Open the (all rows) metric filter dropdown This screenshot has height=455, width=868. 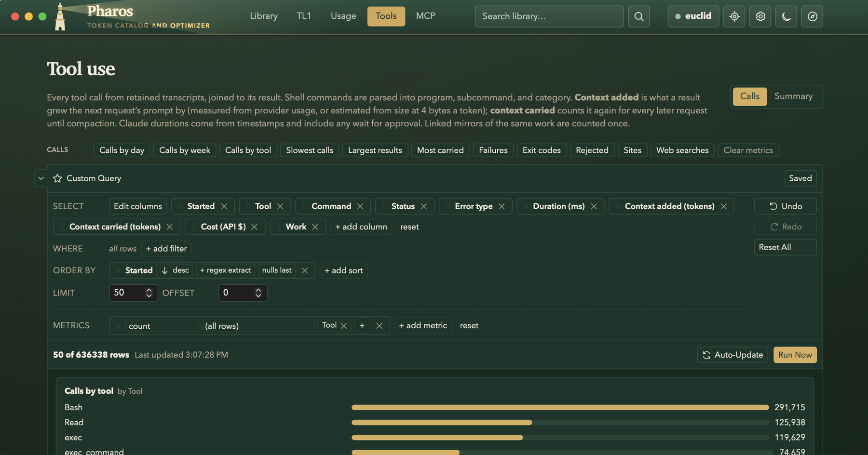click(258, 326)
